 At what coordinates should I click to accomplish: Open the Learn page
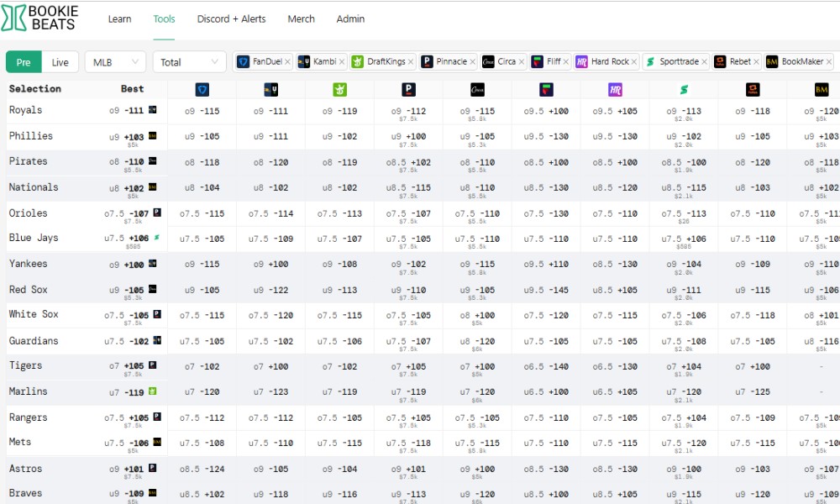[x=120, y=19]
